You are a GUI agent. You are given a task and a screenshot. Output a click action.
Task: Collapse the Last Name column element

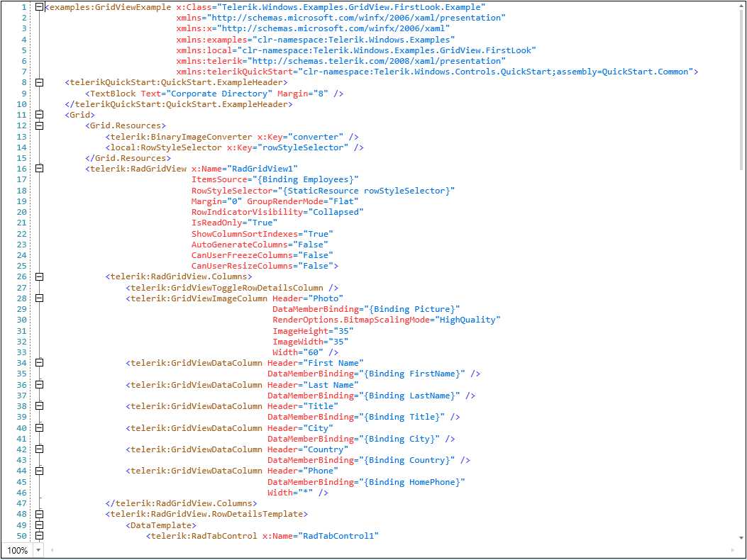point(40,384)
